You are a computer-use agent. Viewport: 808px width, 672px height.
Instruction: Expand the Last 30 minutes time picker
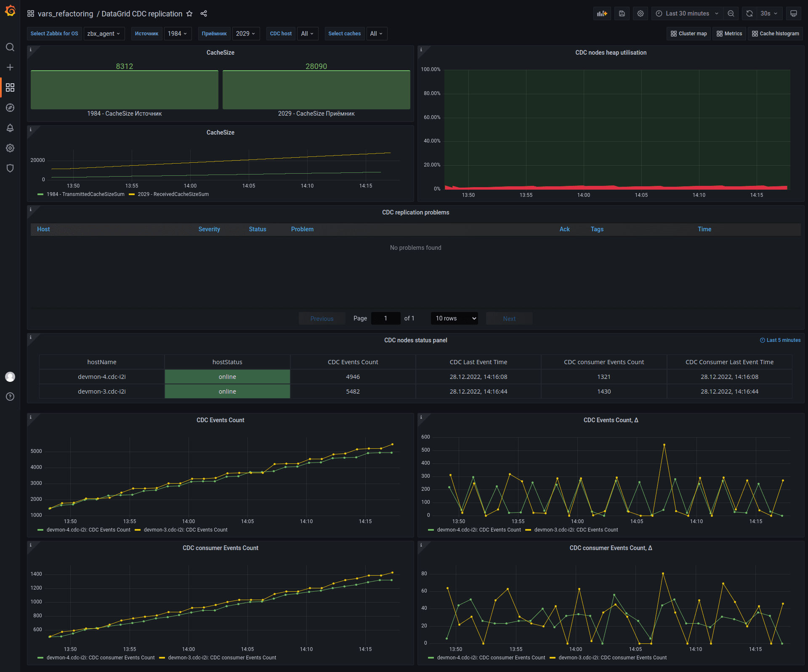[x=687, y=13]
